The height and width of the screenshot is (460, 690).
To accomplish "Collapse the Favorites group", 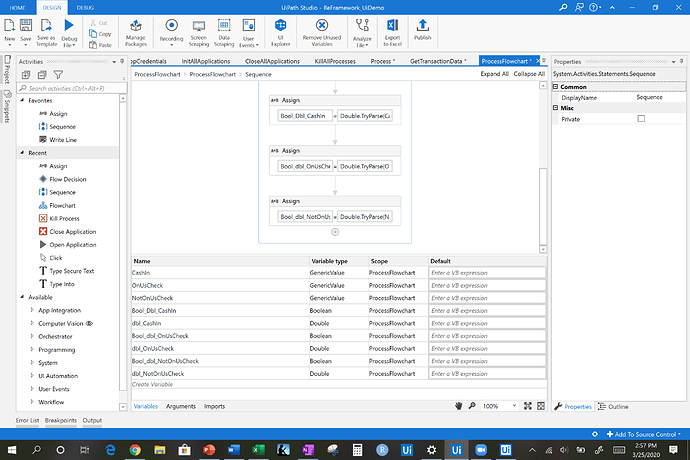I will (22, 100).
